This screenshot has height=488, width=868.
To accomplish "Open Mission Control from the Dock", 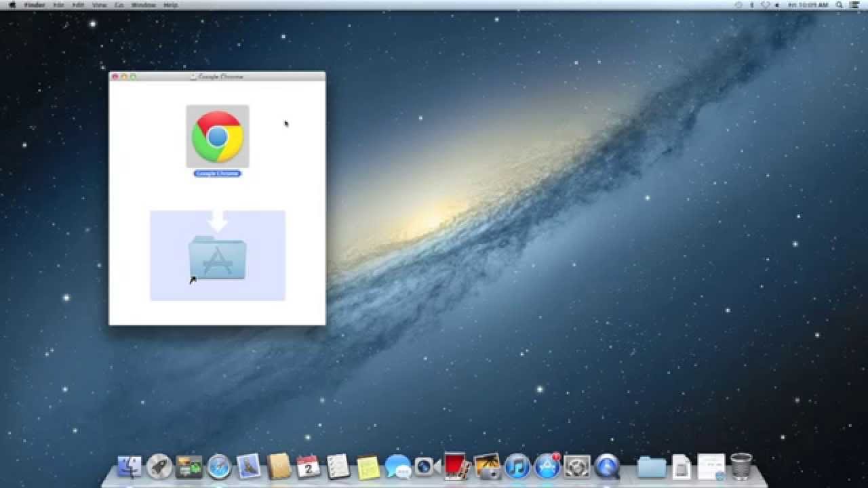I will pyautogui.click(x=189, y=466).
